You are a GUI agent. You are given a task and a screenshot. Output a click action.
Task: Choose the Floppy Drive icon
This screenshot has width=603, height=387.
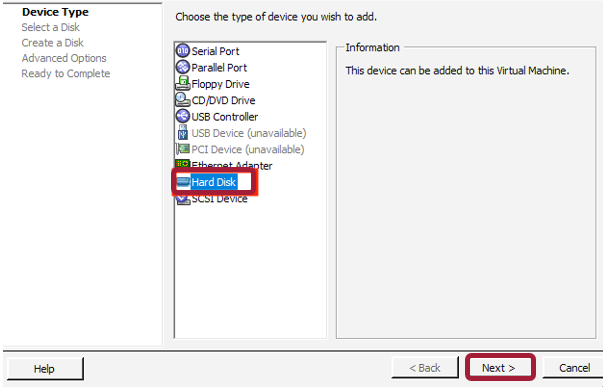click(183, 83)
